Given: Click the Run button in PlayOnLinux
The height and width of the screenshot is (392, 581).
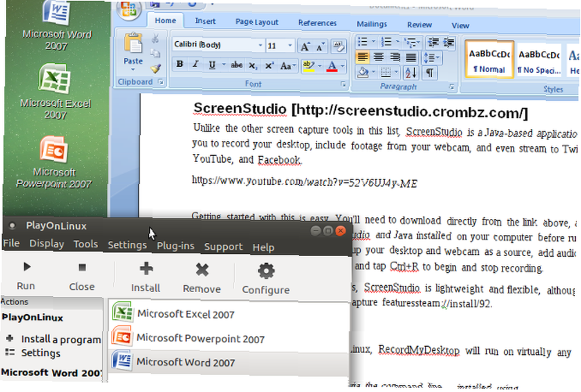Looking at the screenshot, I should point(26,276).
